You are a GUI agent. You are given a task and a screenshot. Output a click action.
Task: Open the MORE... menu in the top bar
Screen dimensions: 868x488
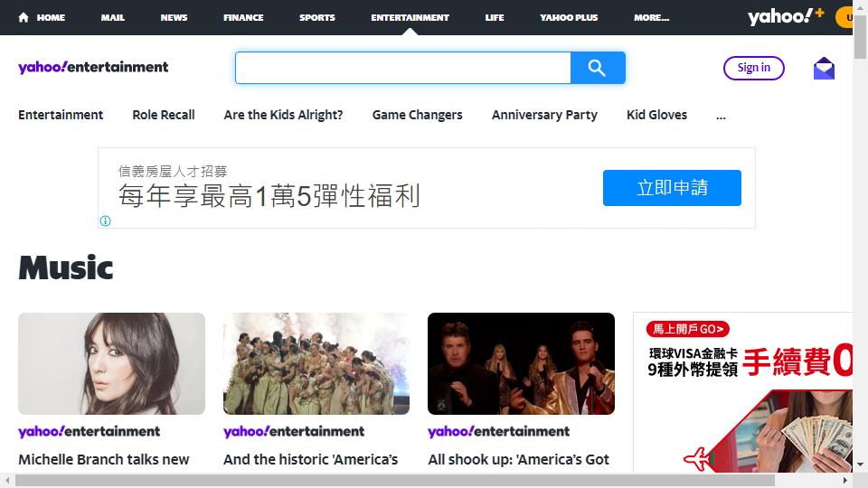coord(652,17)
